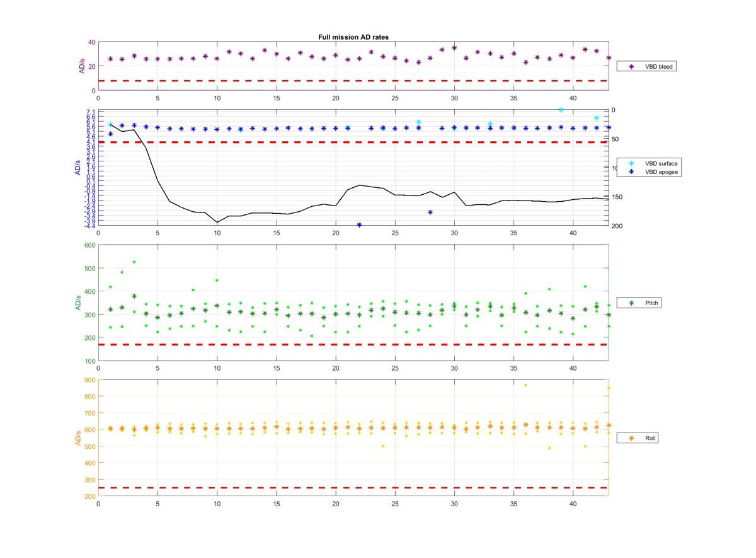The image size is (756, 558).
Task: Select the 'Roll' legend entry
Action: click(639, 438)
